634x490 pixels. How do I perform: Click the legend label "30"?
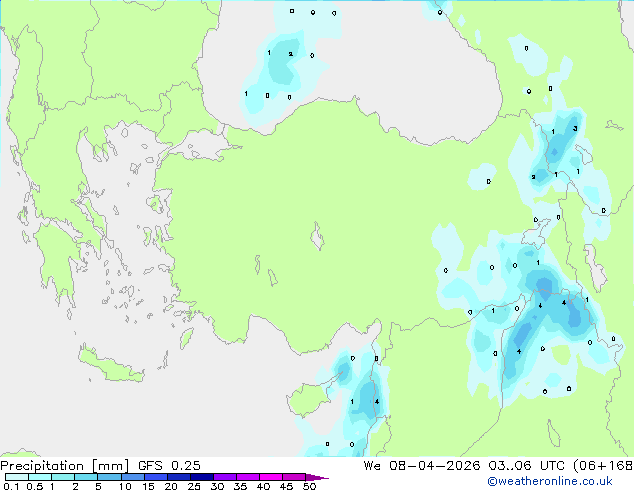217,486
